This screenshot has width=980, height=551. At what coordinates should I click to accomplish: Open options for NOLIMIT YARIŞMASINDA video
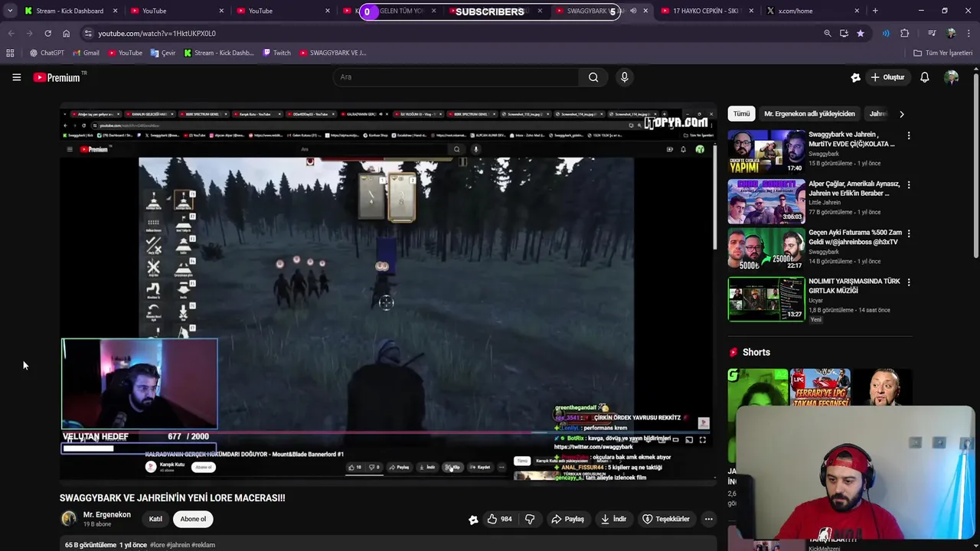[x=909, y=282]
